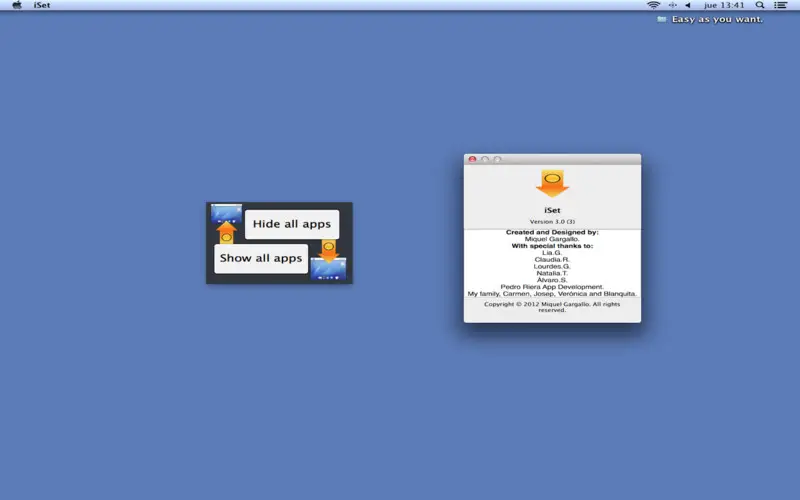Click the Easy as you want desktop folder icon

click(x=662, y=19)
